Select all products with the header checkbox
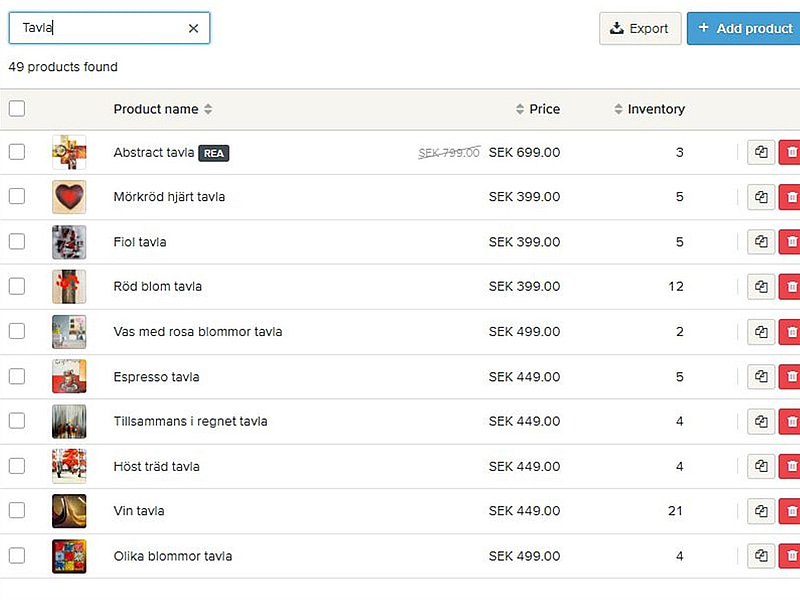Viewport: 800px width, 600px height. tap(17, 109)
